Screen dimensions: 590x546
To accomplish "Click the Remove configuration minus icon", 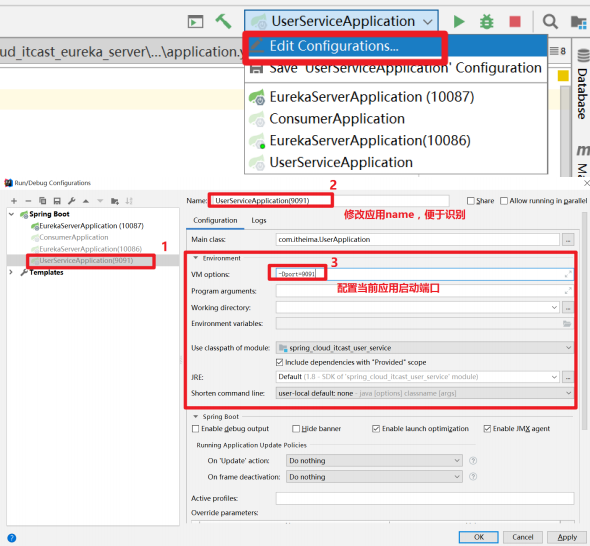I will [x=28, y=201].
